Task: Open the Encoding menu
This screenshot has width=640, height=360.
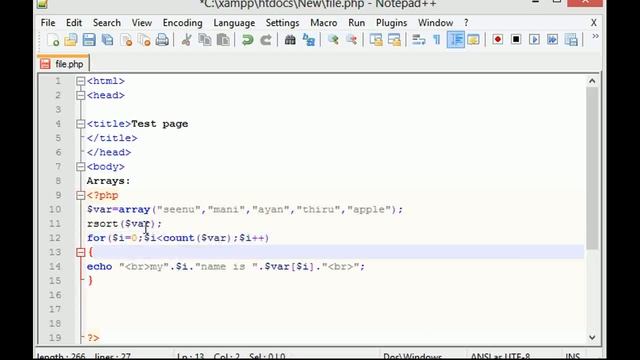Action: pos(182,23)
